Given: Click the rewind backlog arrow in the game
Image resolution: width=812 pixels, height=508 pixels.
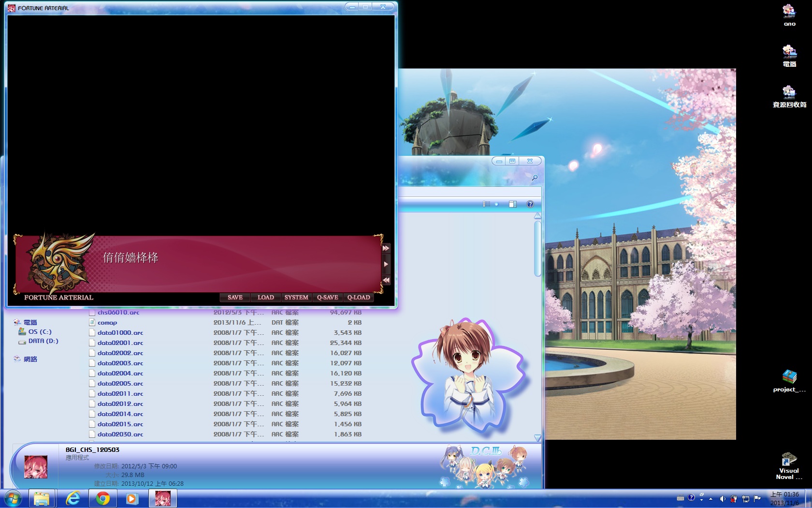Looking at the screenshot, I should tap(386, 280).
